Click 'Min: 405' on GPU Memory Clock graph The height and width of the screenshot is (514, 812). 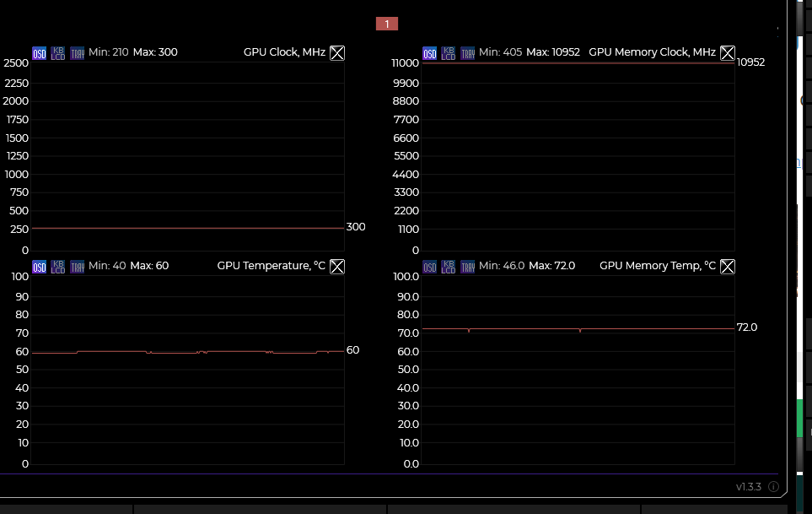tap(500, 52)
